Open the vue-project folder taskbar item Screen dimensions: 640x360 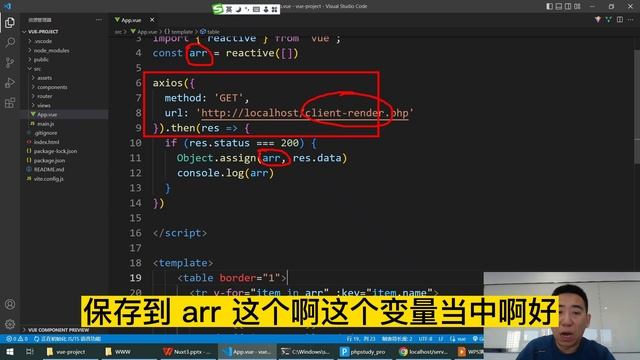[x=66, y=351]
